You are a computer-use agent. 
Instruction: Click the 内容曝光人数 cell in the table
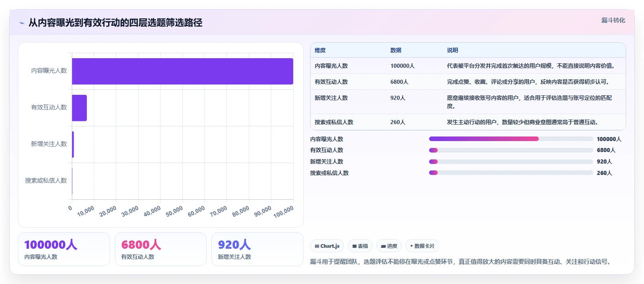point(331,66)
